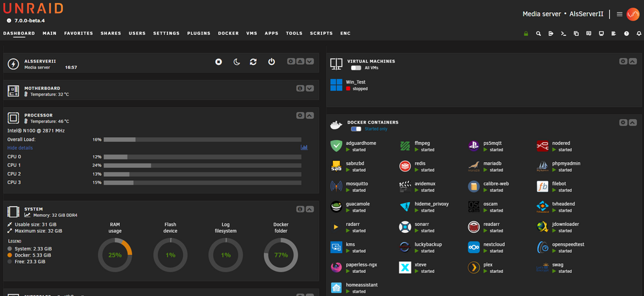Click the Hide details link
644x296 pixels.
coord(20,148)
